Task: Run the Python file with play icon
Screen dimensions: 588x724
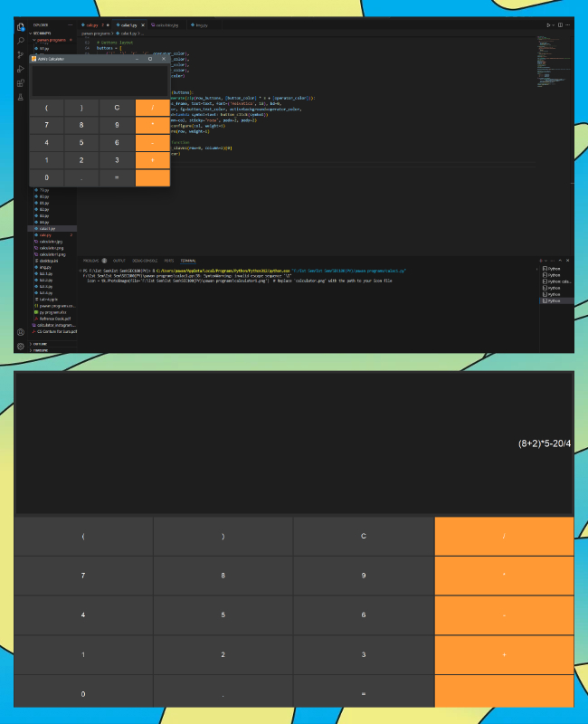Action: pyautogui.click(x=548, y=25)
